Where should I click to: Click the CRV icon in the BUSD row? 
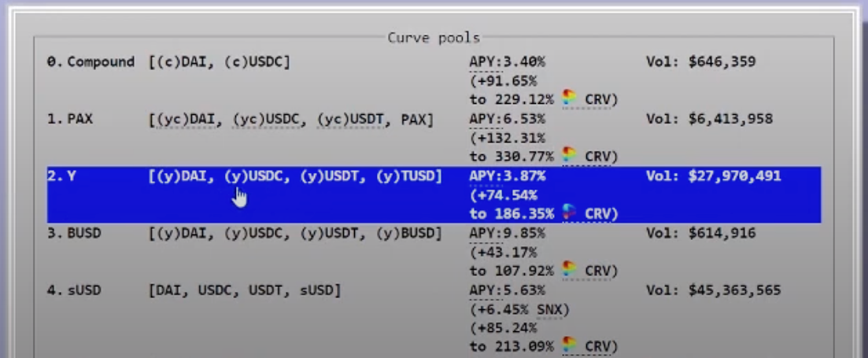[x=570, y=269]
